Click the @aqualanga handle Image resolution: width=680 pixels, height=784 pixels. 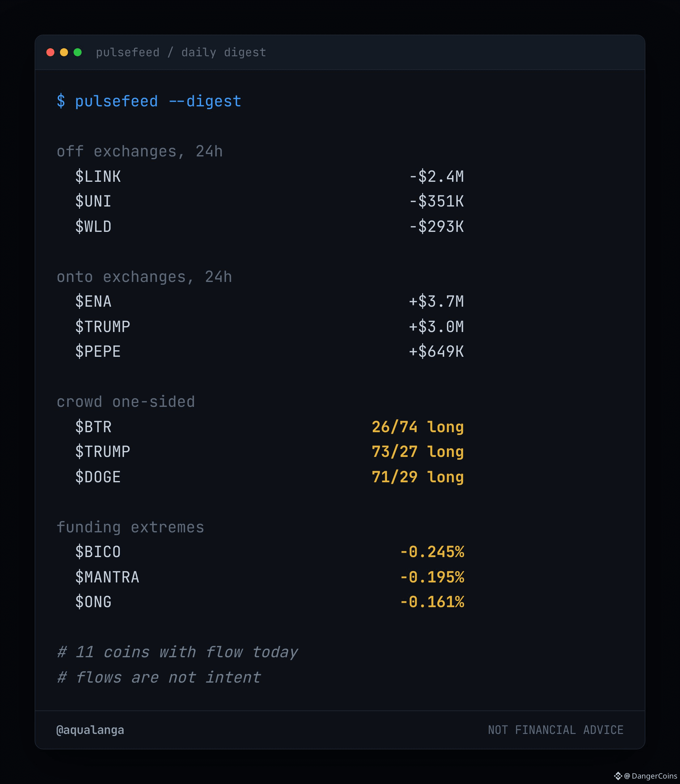coord(90,730)
